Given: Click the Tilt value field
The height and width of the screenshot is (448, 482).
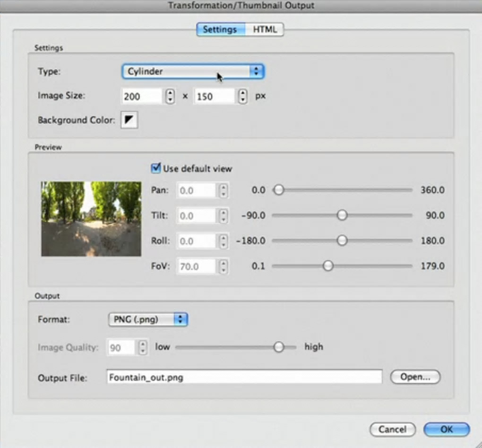Looking at the screenshot, I should pyautogui.click(x=197, y=216).
